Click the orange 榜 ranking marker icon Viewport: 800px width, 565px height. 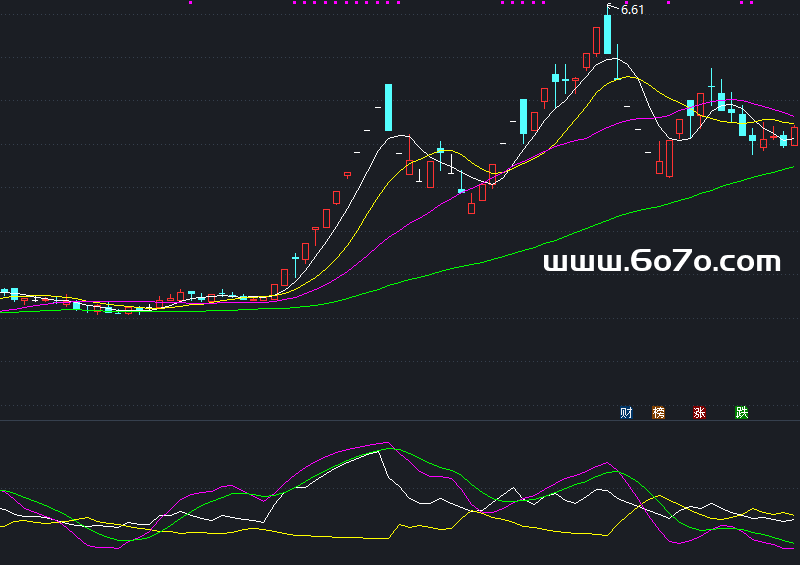658,412
